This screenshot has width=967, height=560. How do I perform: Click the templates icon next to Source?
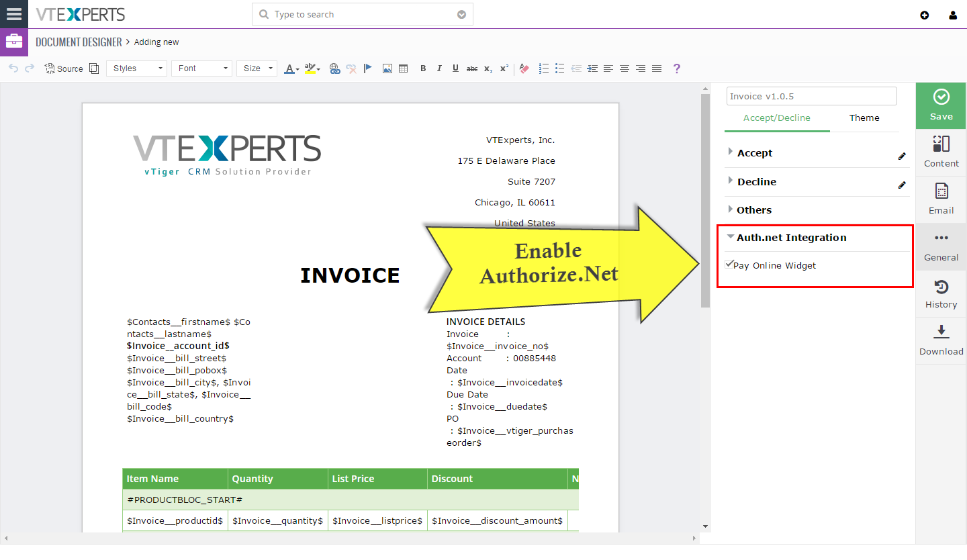(x=94, y=68)
